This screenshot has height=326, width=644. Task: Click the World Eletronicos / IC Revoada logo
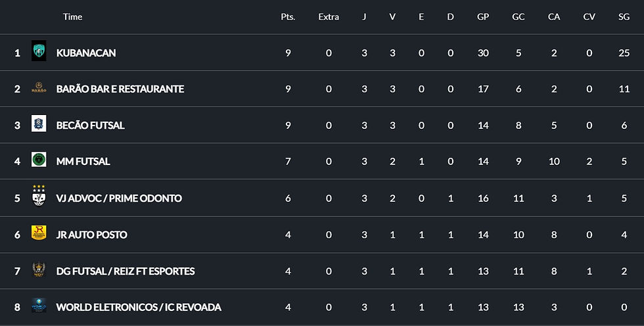[39, 306]
